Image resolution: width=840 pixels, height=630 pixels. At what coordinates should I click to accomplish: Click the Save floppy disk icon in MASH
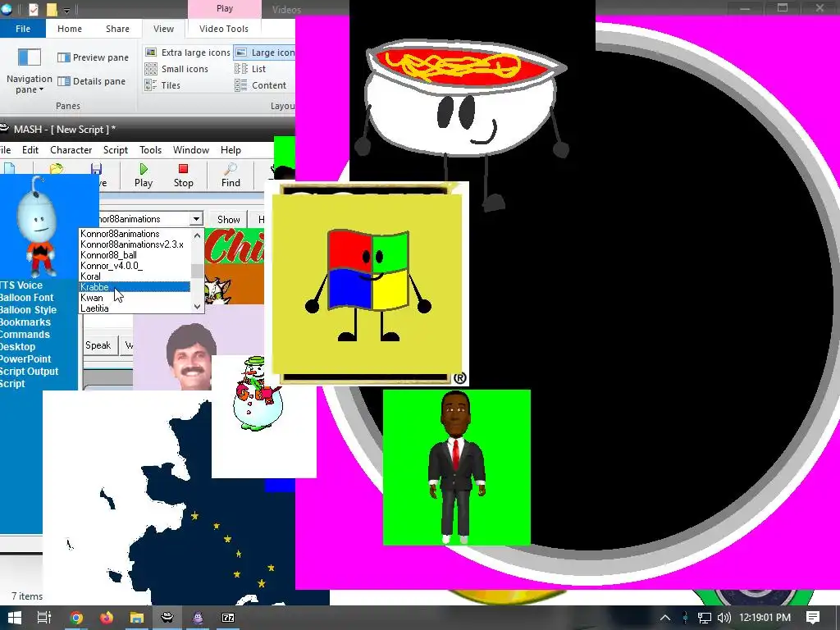click(x=97, y=169)
